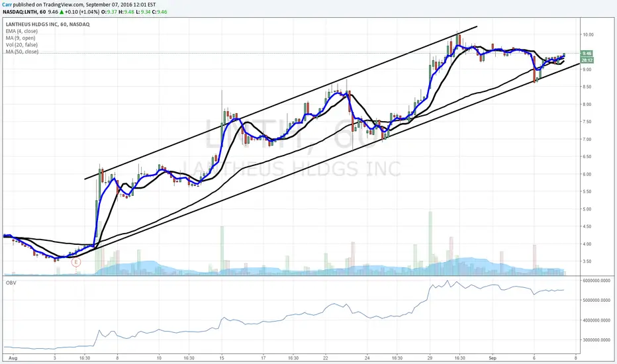Open the Carr author link
Viewport: 617px width, 364px height.
click(7, 5)
